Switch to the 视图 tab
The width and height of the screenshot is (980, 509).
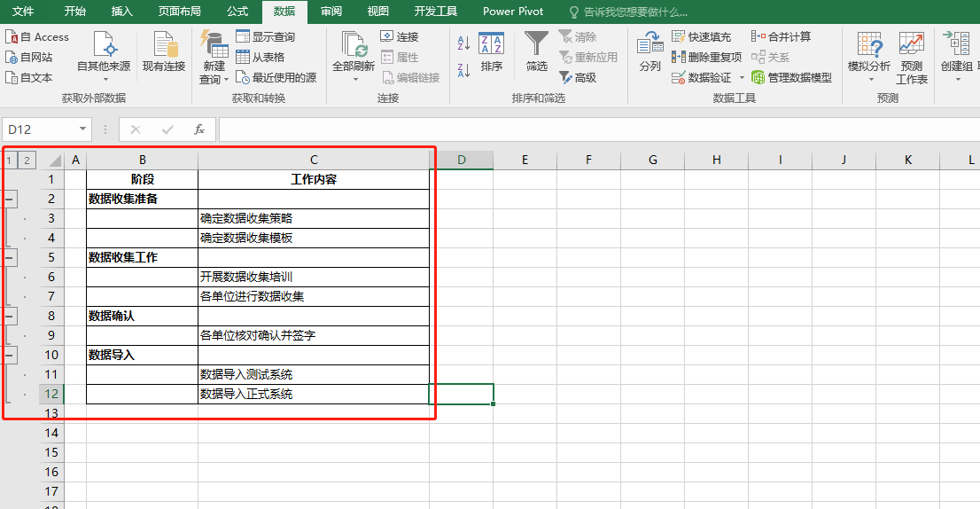378,12
